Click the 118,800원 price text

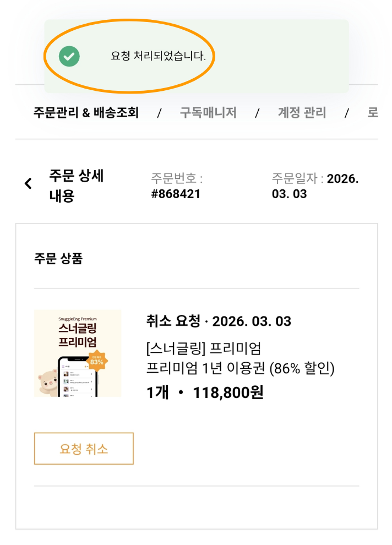[x=228, y=393]
